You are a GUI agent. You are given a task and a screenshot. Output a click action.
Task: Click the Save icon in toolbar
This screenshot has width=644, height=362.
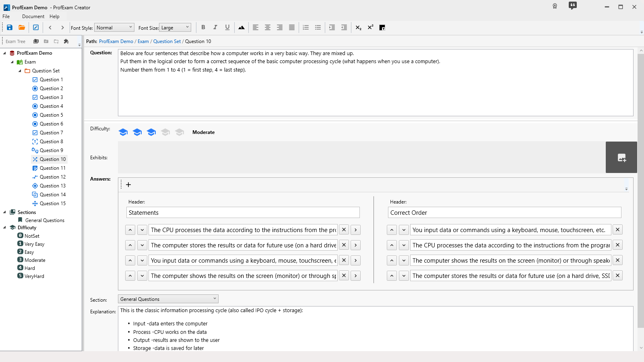pyautogui.click(x=10, y=27)
